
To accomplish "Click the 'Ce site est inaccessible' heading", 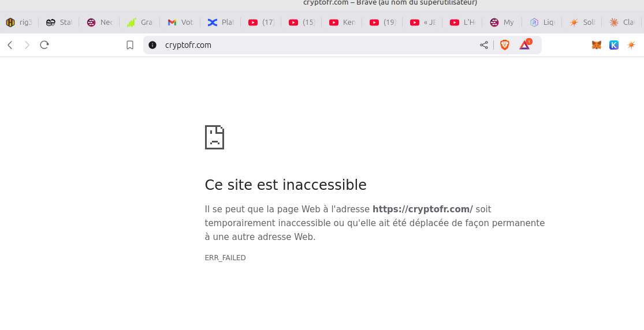I will tap(285, 185).
